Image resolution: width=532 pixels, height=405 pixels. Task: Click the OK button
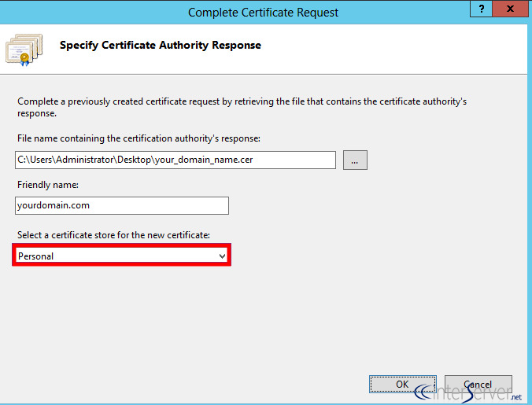click(x=403, y=384)
